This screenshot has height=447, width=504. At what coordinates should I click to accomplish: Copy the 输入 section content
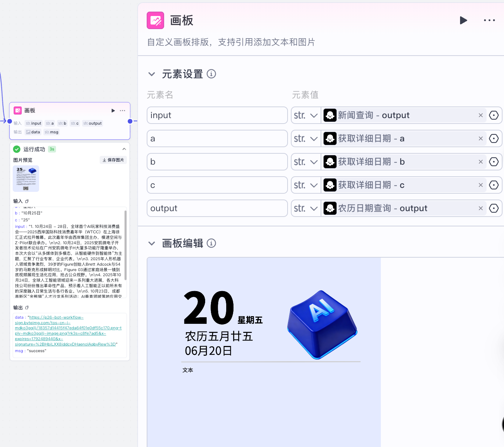tap(27, 201)
